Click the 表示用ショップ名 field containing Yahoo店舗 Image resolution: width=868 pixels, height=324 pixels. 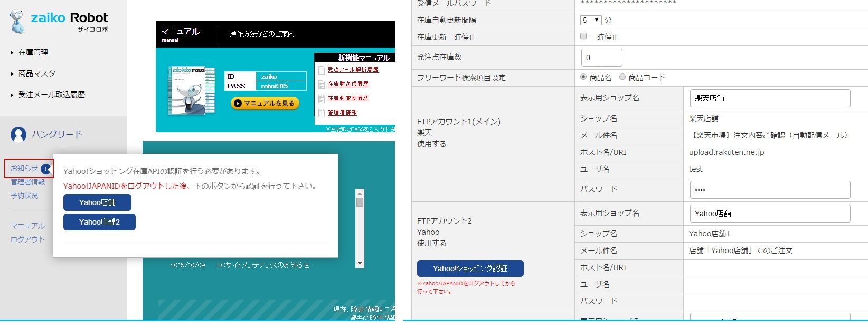pyautogui.click(x=770, y=214)
